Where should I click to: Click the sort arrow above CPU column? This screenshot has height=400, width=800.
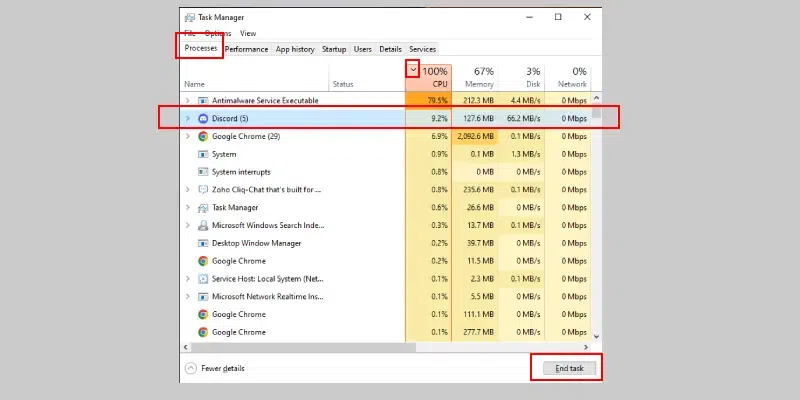[x=413, y=69]
